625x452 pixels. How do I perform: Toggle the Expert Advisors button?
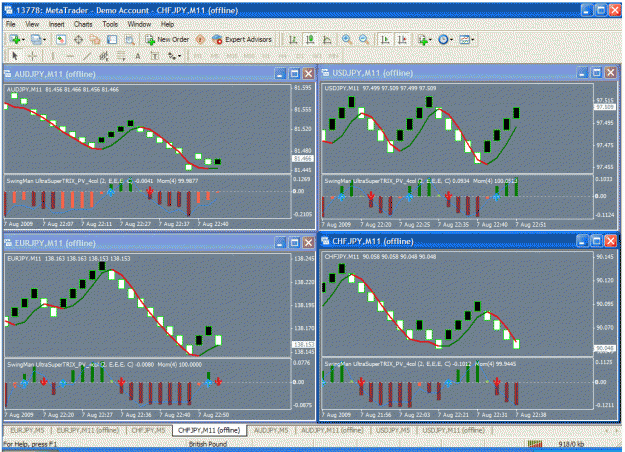(242, 39)
